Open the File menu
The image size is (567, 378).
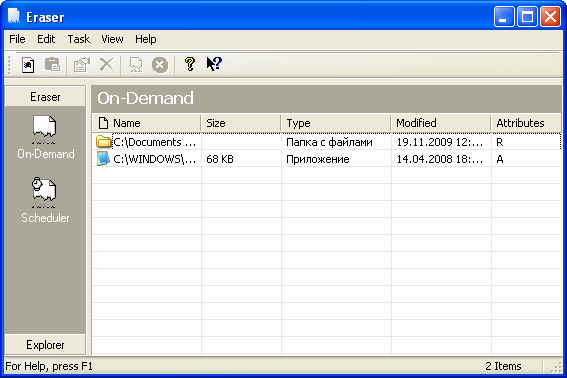point(17,39)
